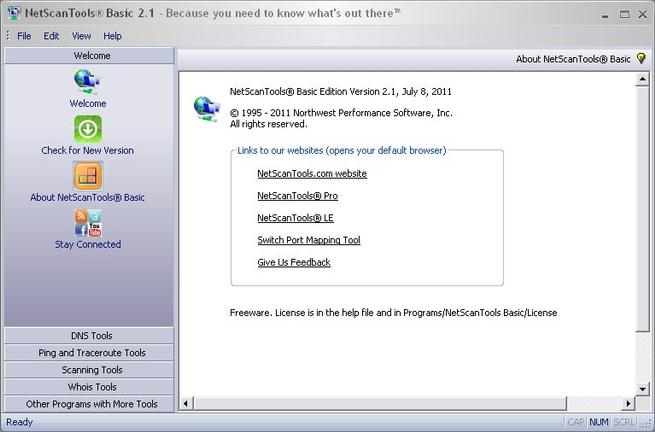The image size is (655, 432).
Task: Open the NetScanTools Pro link
Action: pos(297,196)
